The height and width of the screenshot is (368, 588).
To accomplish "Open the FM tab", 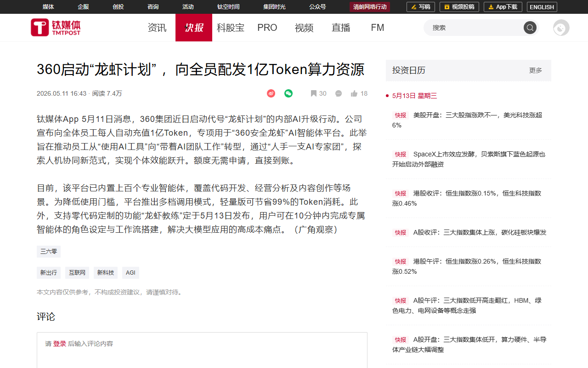I will pyautogui.click(x=378, y=28).
